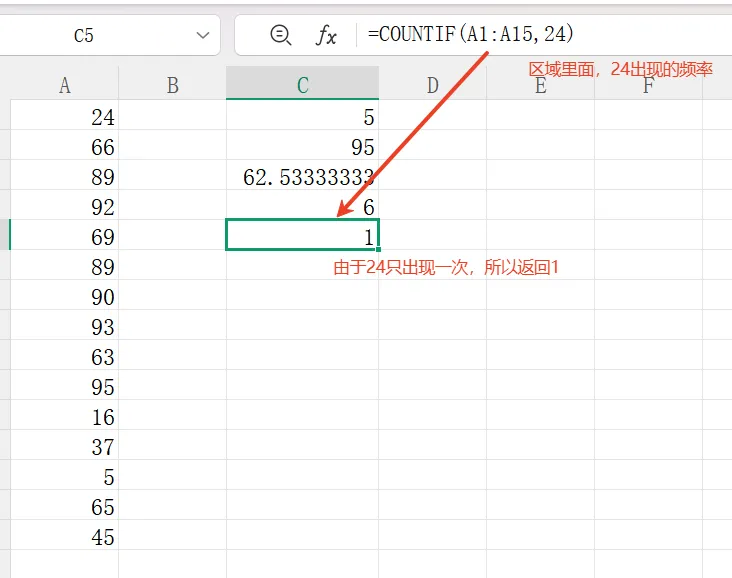Select cell C4 containing 6

click(x=303, y=204)
